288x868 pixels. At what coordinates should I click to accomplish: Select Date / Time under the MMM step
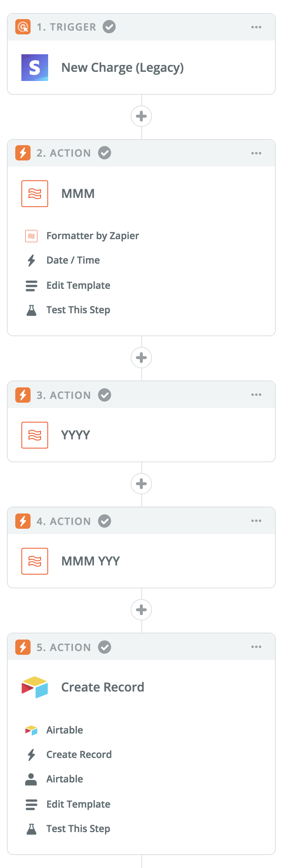(73, 260)
